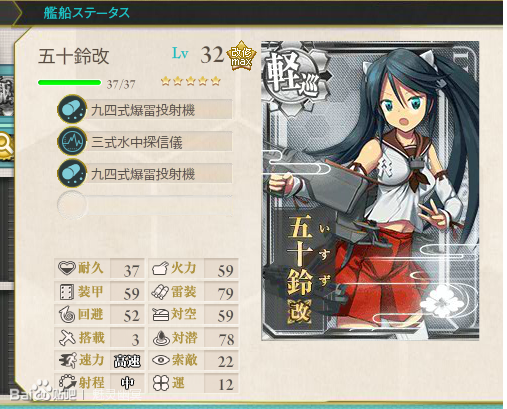Click the 搭載 airplane icon
Image resolution: width=507 pixels, height=409 pixels.
pos(67,337)
